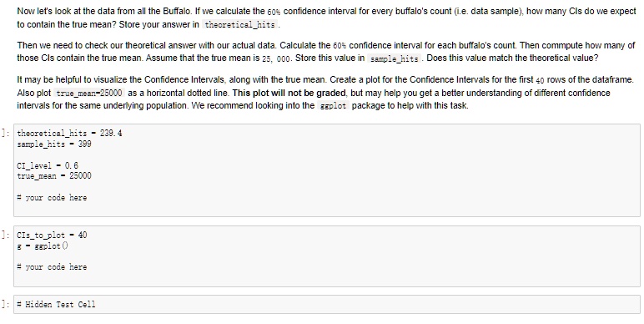The width and height of the screenshot is (644, 324).
Task: Click the empty area below code in first cell
Action: (326, 210)
